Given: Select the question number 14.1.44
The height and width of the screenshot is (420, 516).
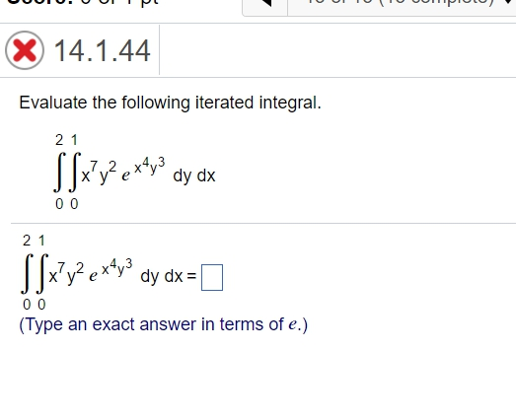Looking at the screenshot, I should coord(102,50).
